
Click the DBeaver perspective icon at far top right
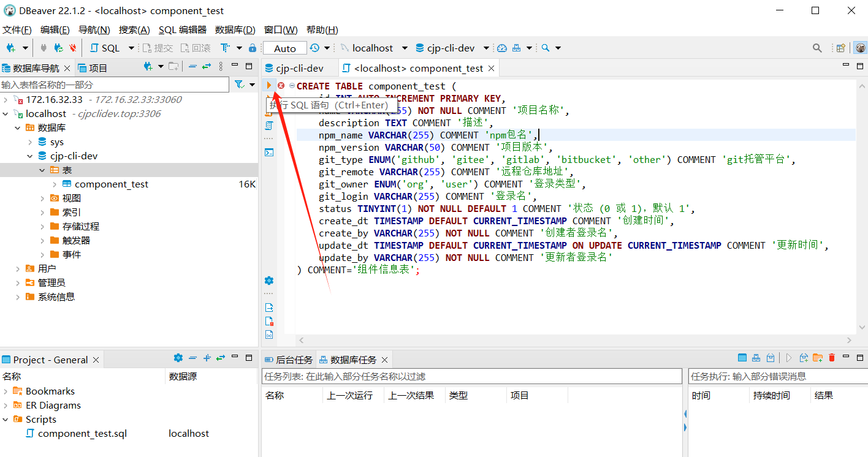[860, 48]
